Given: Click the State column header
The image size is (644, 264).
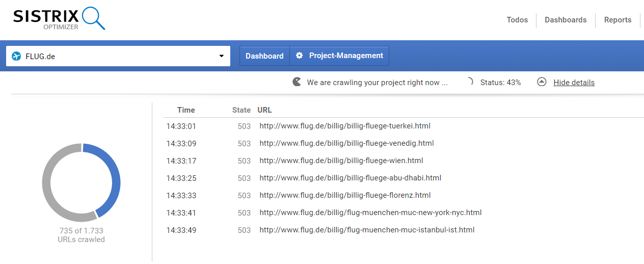Looking at the screenshot, I should tap(241, 110).
